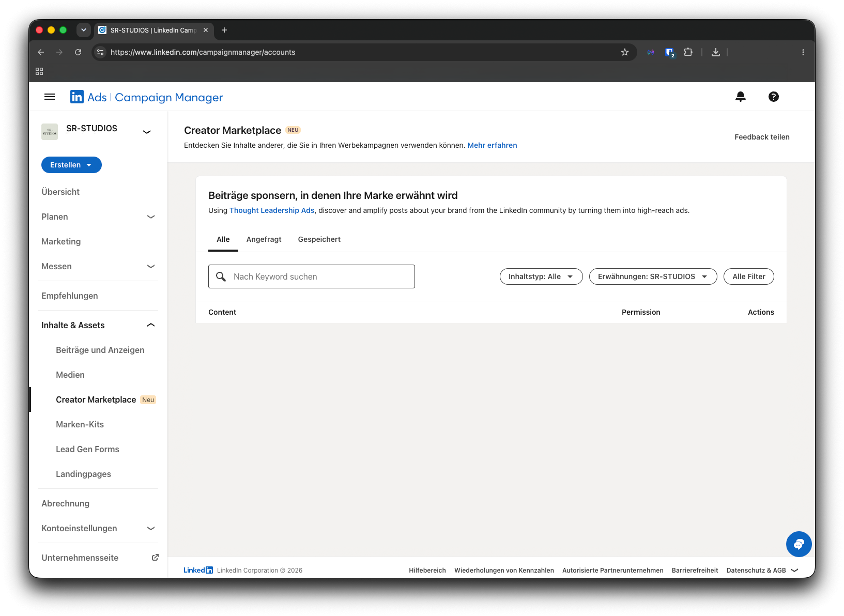Open a new browser tab
The width and height of the screenshot is (844, 616).
(x=224, y=30)
